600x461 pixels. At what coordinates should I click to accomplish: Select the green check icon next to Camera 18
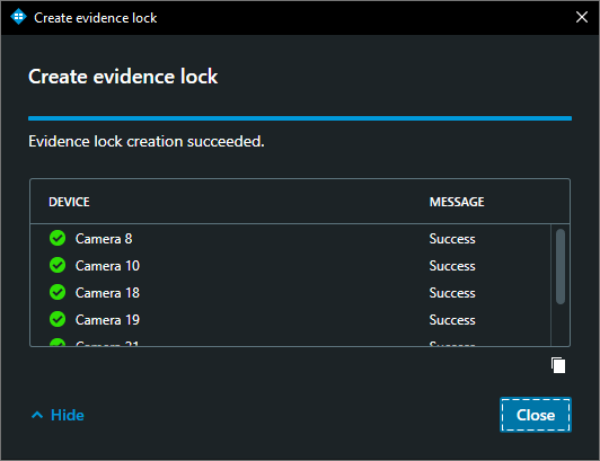click(x=57, y=292)
